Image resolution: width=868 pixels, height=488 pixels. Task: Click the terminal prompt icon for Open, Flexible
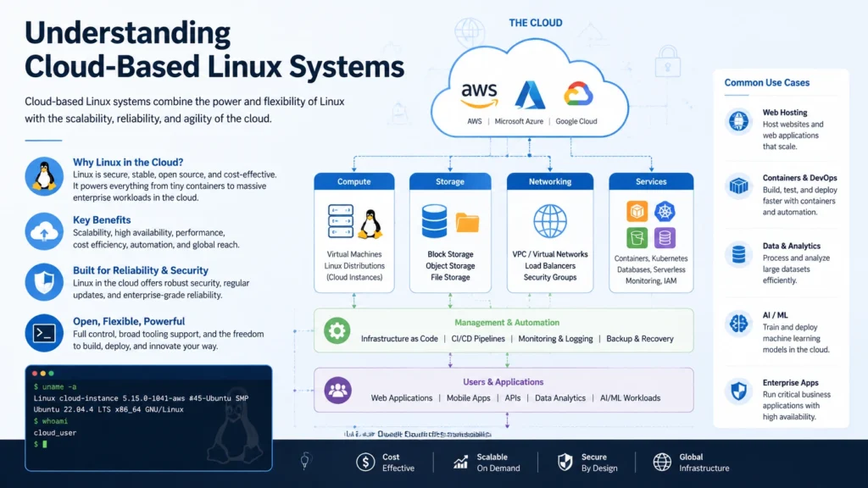(44, 333)
